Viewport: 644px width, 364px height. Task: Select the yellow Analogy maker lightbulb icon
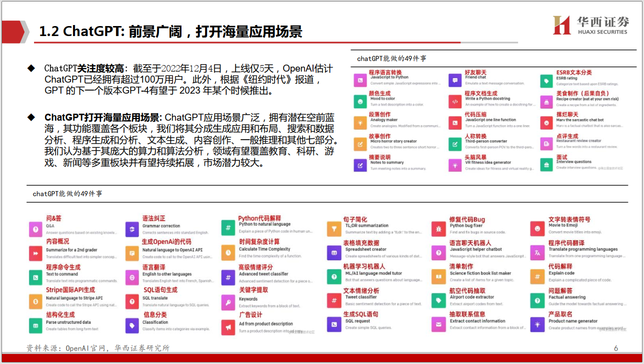[360, 123]
